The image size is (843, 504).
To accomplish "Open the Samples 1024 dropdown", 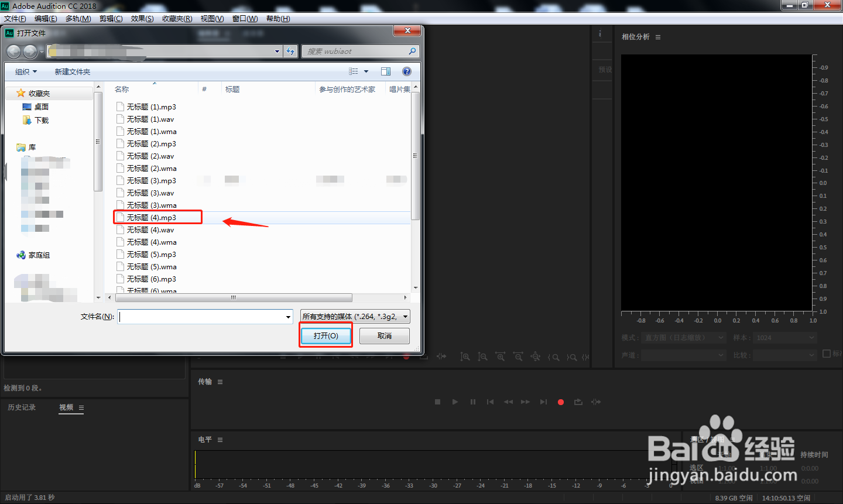I will click(x=784, y=338).
